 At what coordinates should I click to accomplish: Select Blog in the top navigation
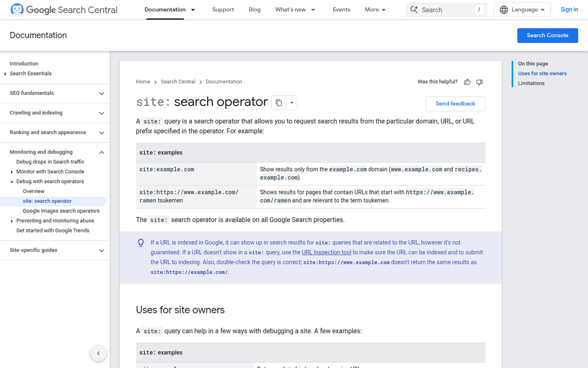(x=254, y=9)
